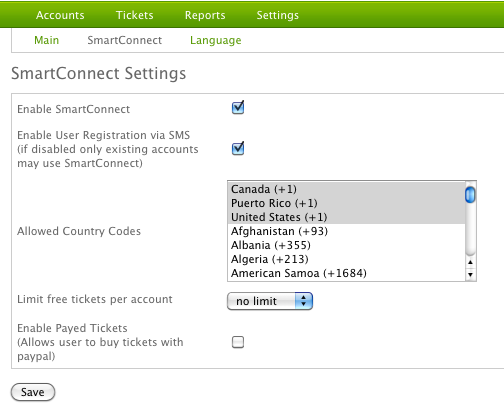Go to the Reports section

pos(205,15)
